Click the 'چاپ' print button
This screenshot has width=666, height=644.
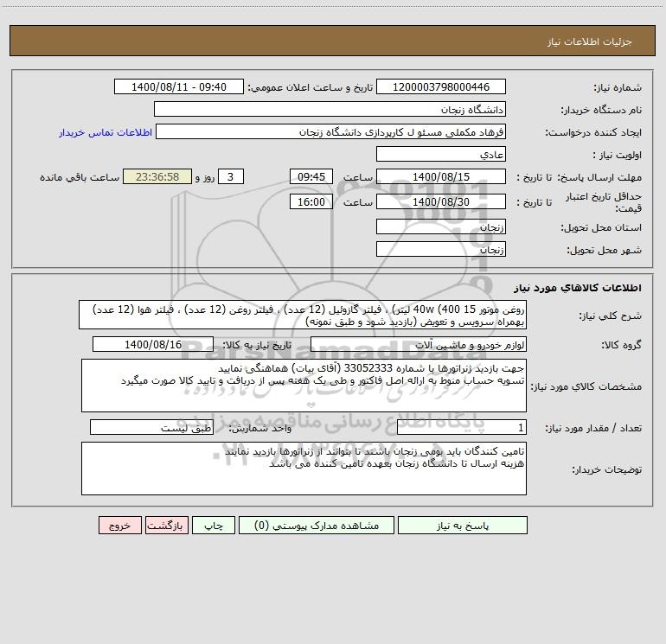(x=214, y=526)
